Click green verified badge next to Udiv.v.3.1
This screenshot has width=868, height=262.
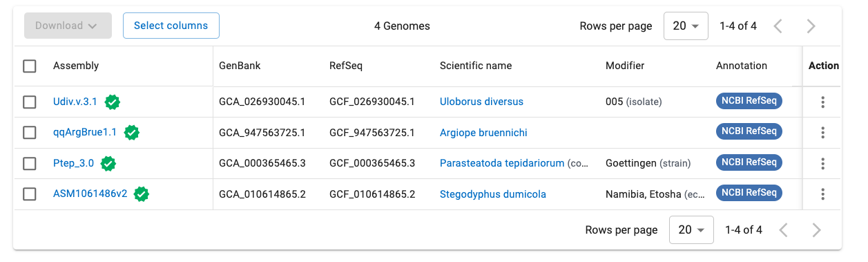pyautogui.click(x=113, y=102)
